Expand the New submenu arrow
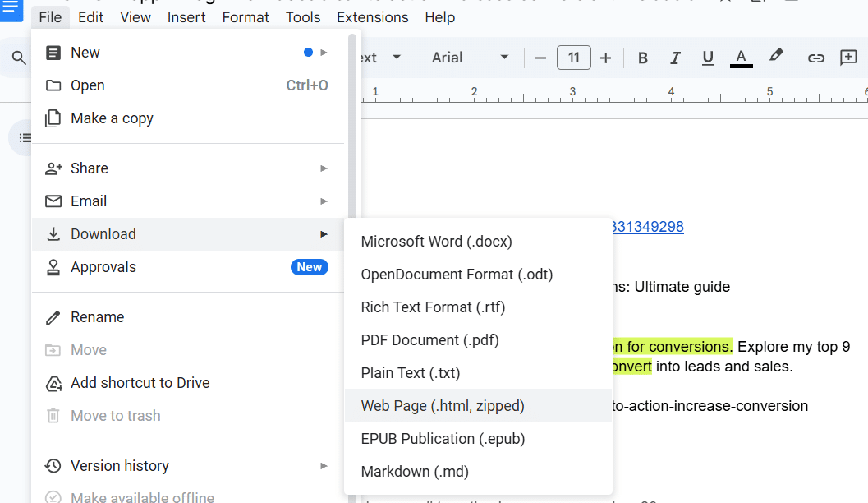Viewport: 868px width, 503px height. click(324, 53)
